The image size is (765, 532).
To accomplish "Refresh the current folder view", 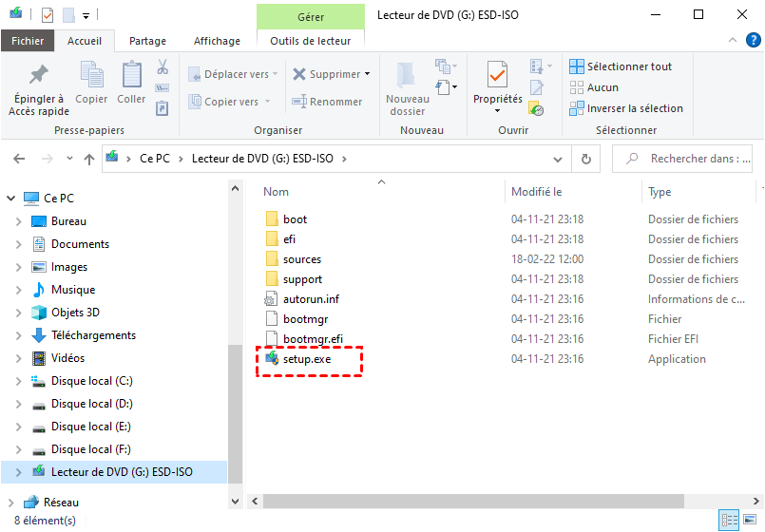I will click(x=586, y=159).
